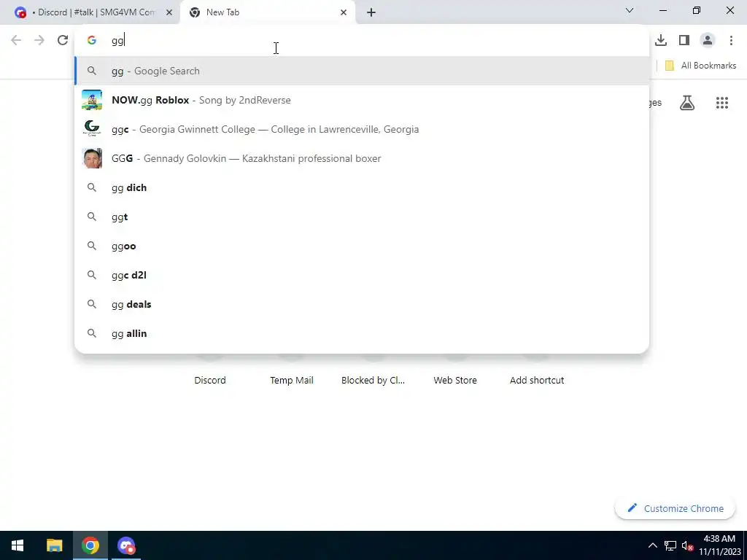Open a new tab with plus button

click(371, 12)
